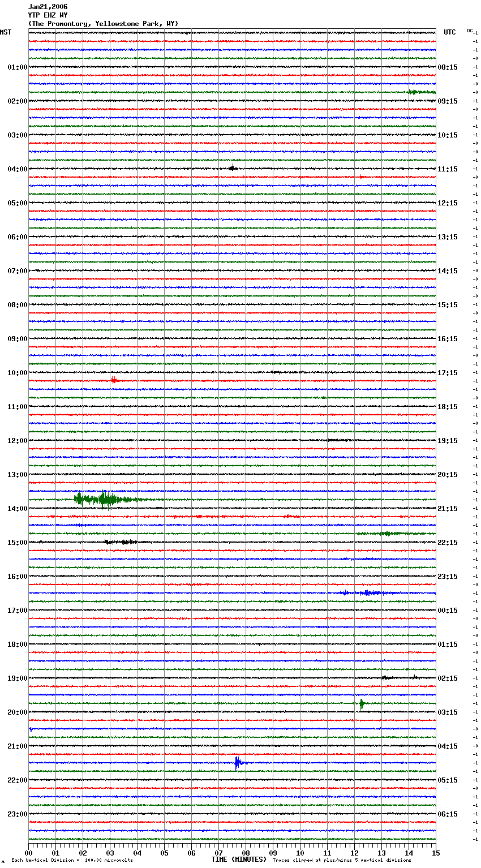
Task: Click the black bursts on 19:00 trace
Action: (x=399, y=677)
